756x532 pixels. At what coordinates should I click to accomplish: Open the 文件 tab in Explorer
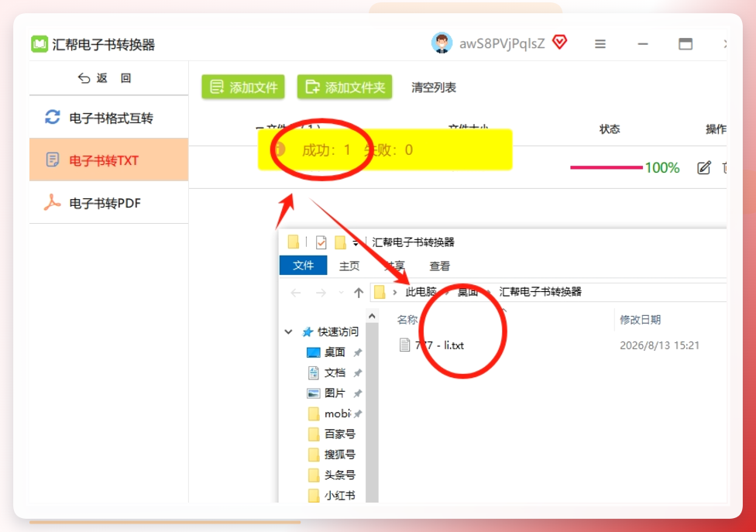pos(304,266)
